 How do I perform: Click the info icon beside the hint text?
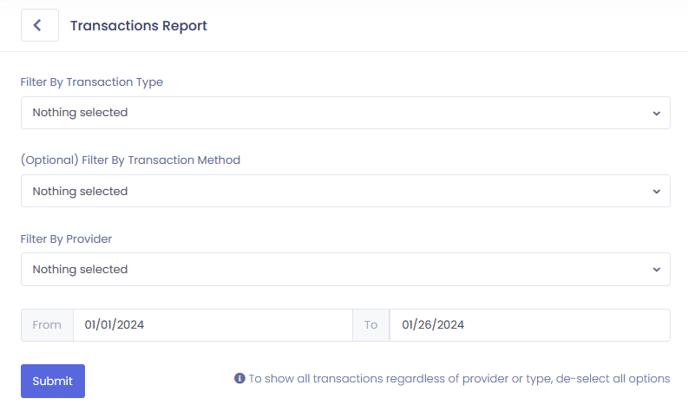click(x=240, y=378)
